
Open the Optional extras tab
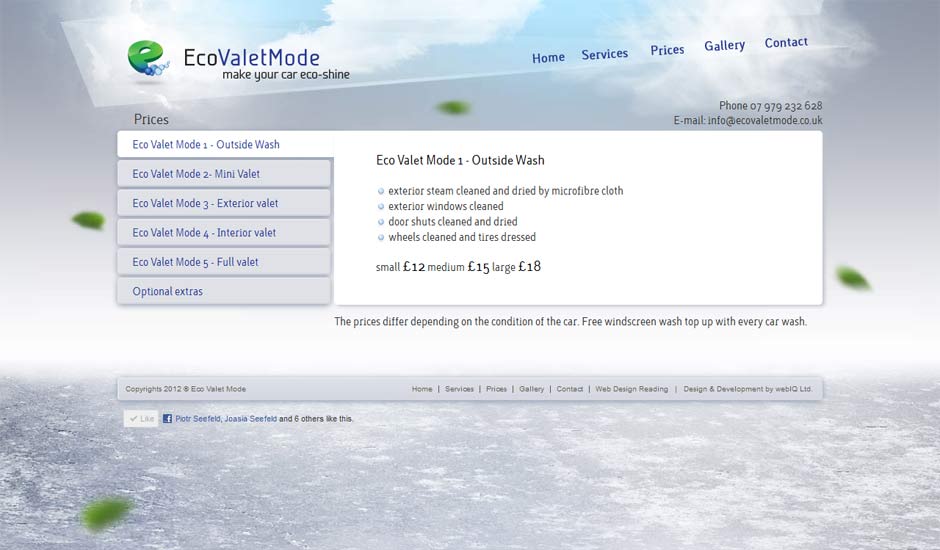pyautogui.click(x=224, y=291)
